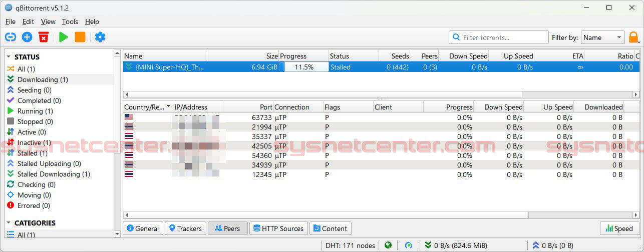Stop the torrent with the orange square icon
This screenshot has height=252, width=644.
pyautogui.click(x=80, y=37)
